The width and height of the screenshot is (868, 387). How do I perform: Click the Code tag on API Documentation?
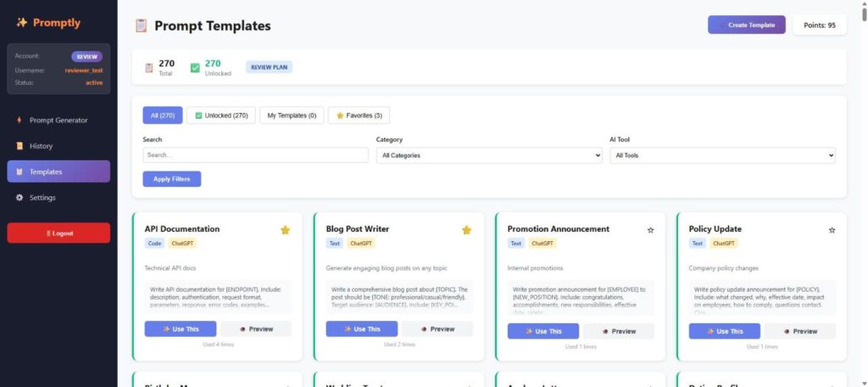(154, 244)
